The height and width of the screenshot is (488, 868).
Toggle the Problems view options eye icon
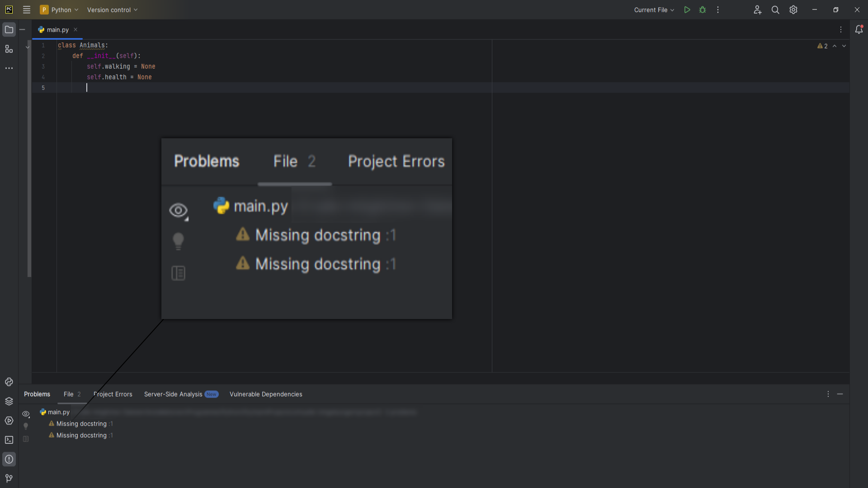tap(26, 414)
